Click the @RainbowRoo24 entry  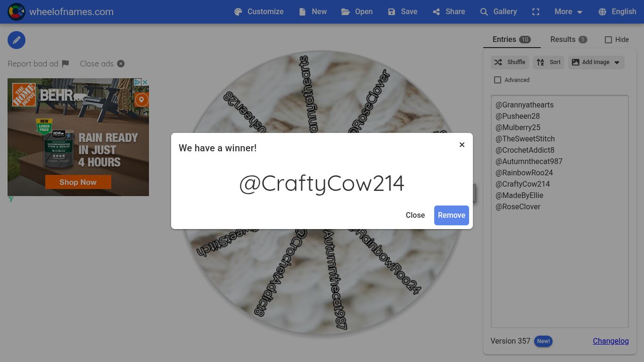[x=524, y=173]
